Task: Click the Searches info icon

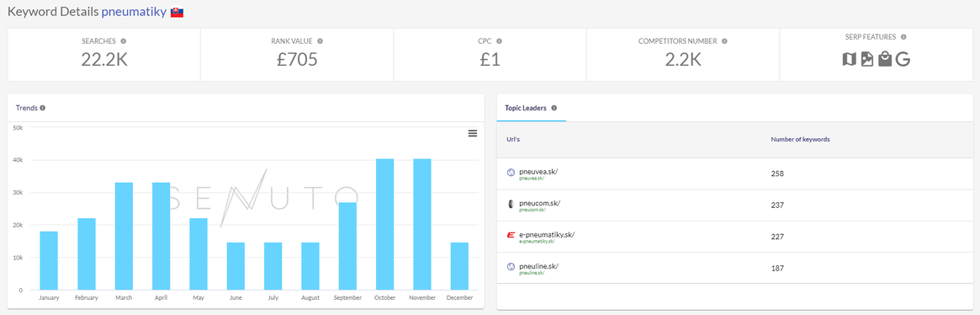Action: [x=123, y=40]
